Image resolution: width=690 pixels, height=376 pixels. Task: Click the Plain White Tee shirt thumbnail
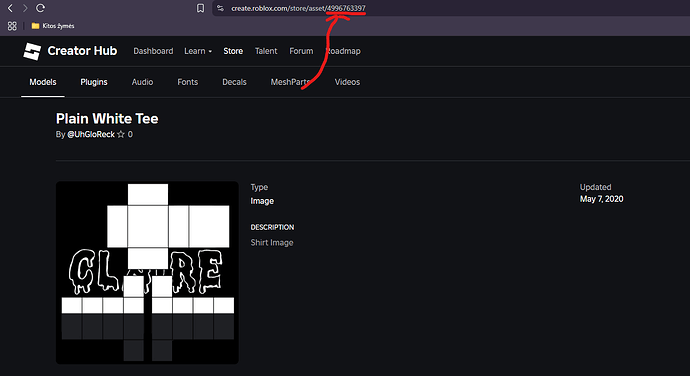(x=147, y=273)
